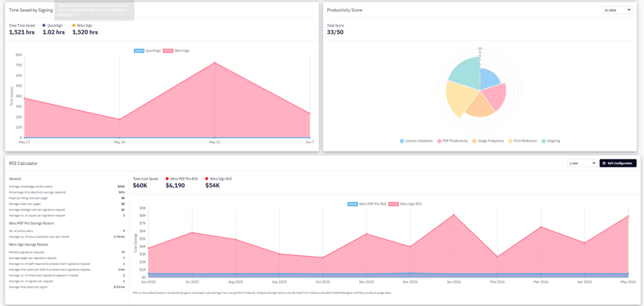Click the 1.02 hrs QuickSign value

pyautogui.click(x=54, y=32)
